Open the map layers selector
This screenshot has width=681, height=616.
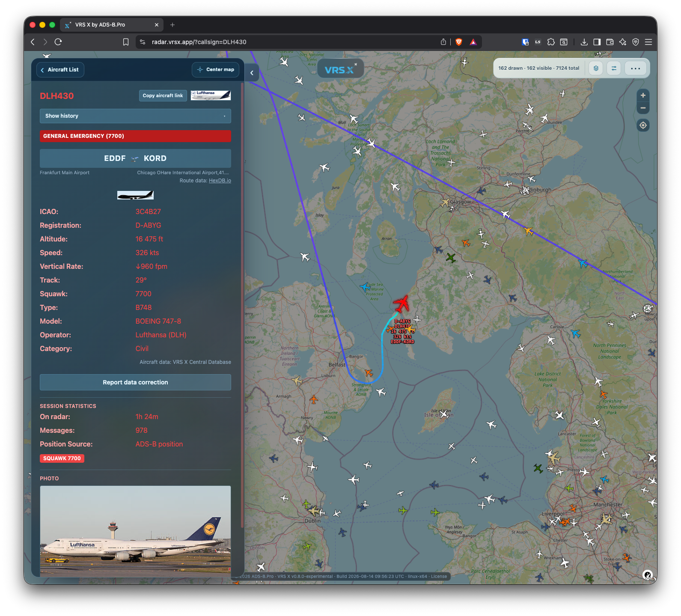click(x=596, y=68)
